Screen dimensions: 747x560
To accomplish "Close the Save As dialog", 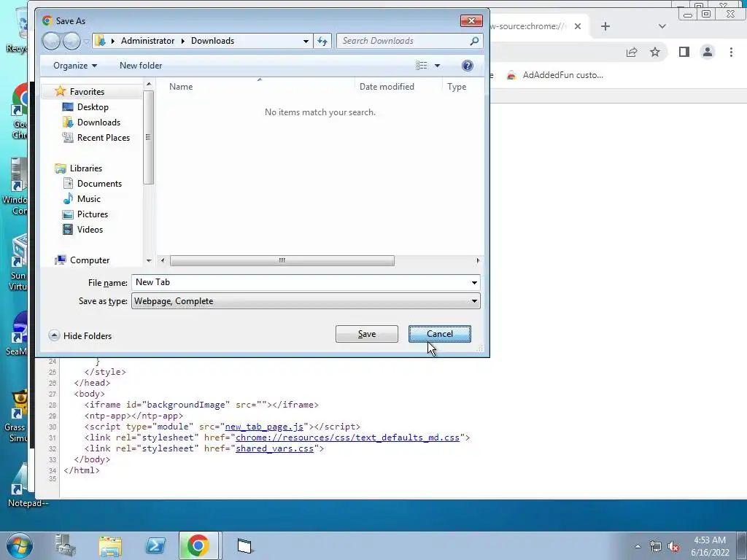I will click(x=471, y=21).
